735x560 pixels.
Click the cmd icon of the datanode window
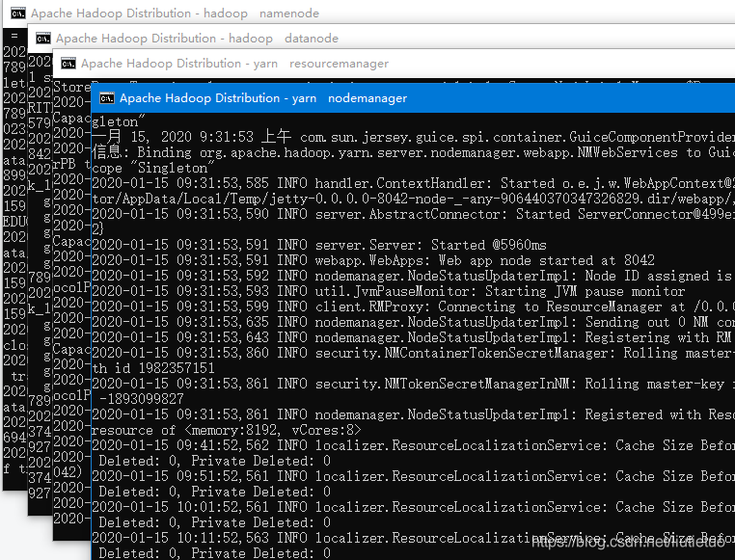pyautogui.click(x=43, y=39)
